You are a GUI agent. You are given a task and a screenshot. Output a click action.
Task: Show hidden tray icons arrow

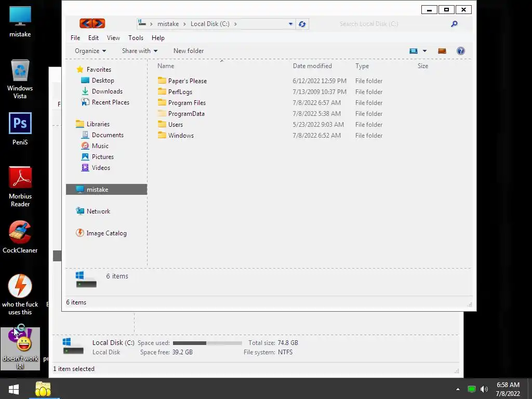click(458, 389)
